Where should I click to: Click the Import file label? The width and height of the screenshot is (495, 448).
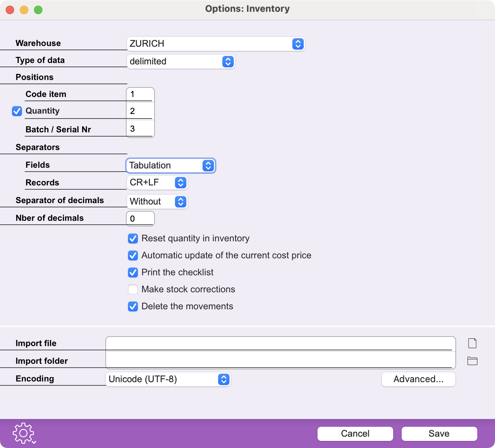36,343
